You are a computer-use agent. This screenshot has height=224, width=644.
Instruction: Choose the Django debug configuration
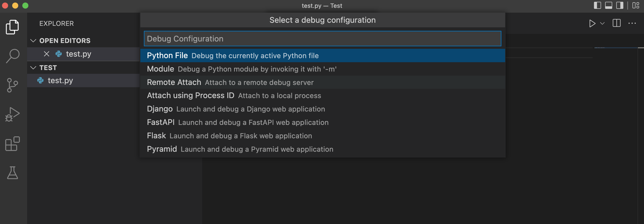(236, 109)
